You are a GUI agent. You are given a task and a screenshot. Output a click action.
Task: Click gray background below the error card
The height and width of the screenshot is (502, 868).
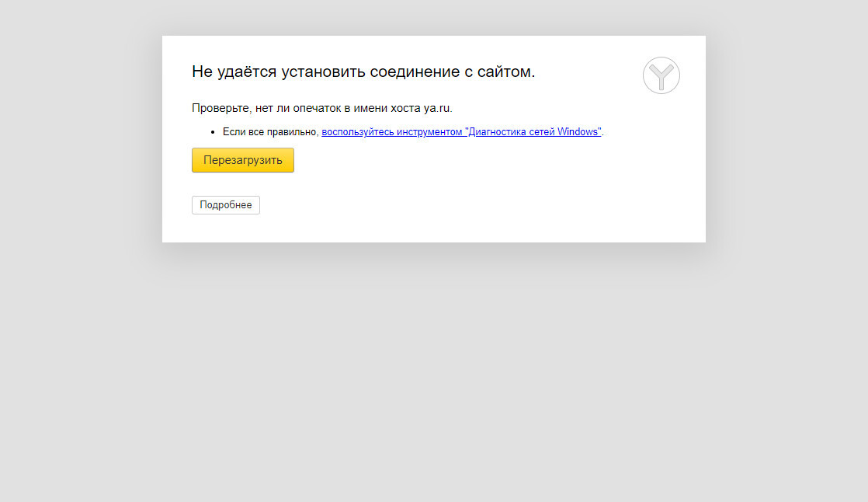tap(434, 377)
